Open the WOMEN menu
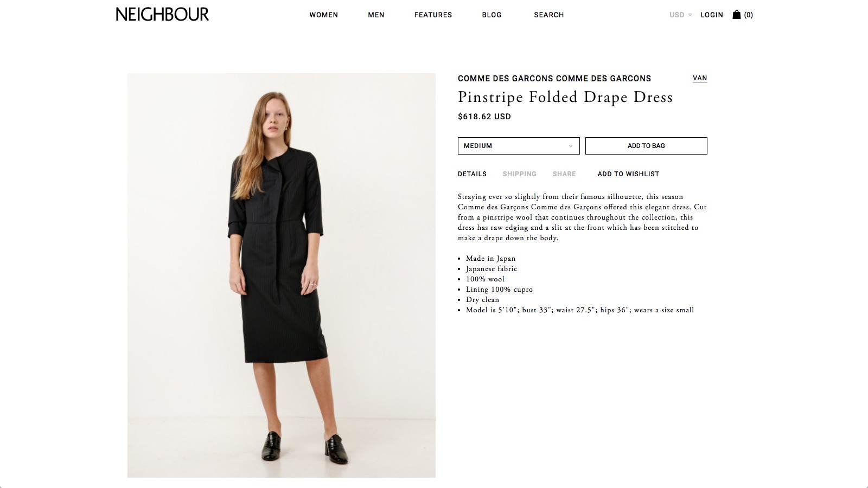This screenshot has height=488, width=868. click(x=324, y=15)
